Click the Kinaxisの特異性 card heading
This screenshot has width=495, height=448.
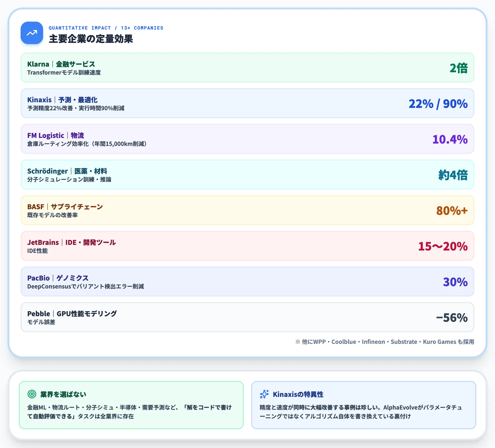(x=298, y=394)
